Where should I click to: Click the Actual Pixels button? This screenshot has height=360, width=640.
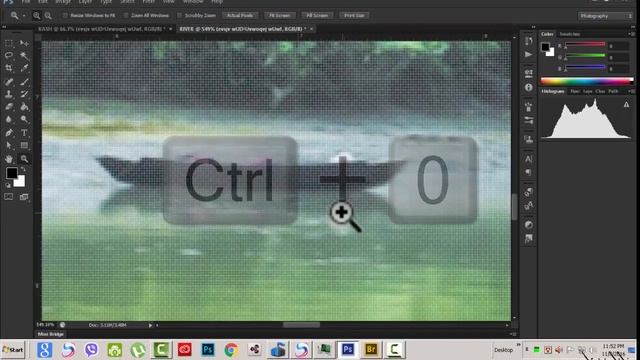240,16
